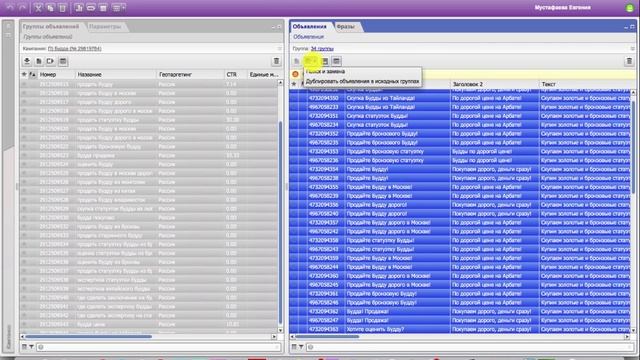
Task: Open the campaign link after Кампания label
Action: pyautogui.click(x=75, y=49)
